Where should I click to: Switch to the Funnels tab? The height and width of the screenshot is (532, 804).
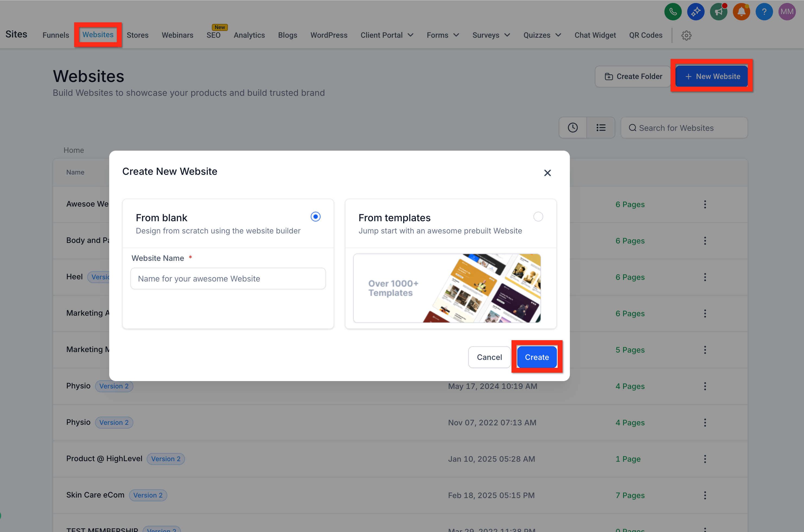(55, 35)
